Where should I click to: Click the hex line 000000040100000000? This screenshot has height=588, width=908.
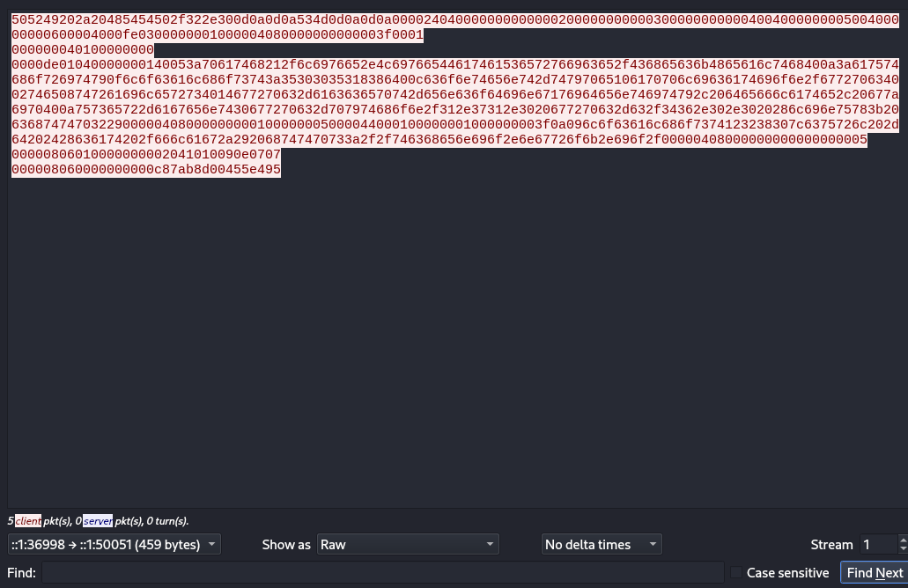(83, 50)
